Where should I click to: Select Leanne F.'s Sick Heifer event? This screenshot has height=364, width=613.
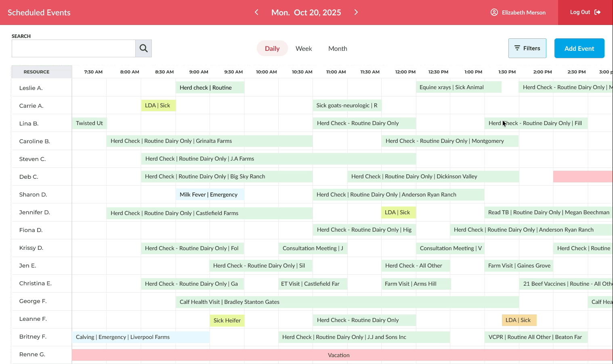[227, 320]
